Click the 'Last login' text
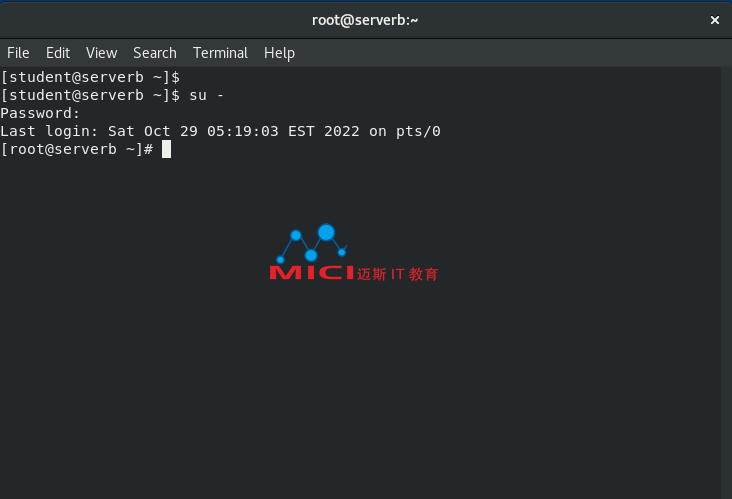This screenshot has width=732, height=499. point(49,131)
